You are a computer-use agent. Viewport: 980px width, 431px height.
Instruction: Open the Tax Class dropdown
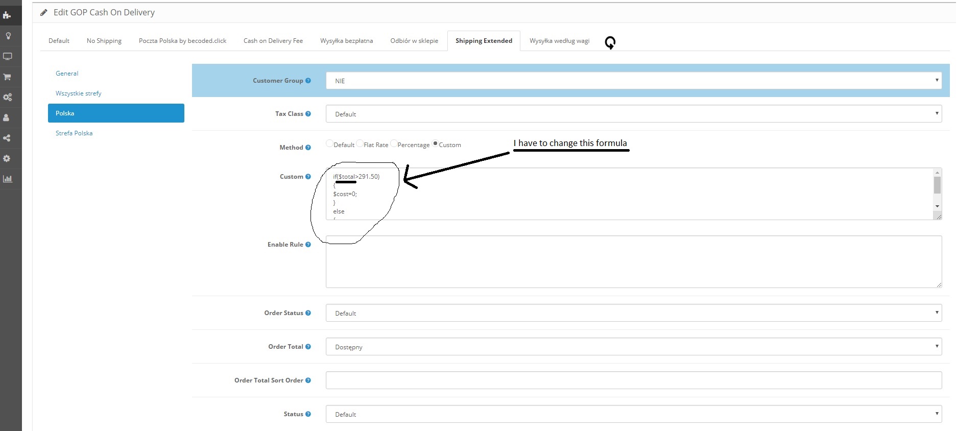click(634, 114)
